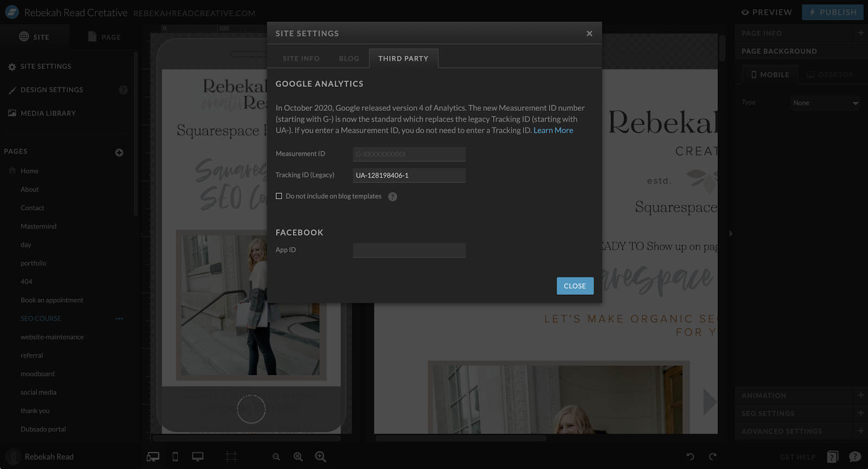Expand the Advanced Settings section

click(860, 431)
